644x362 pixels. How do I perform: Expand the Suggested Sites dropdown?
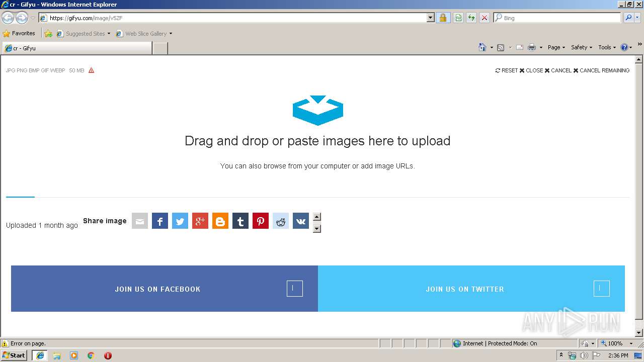tap(109, 34)
